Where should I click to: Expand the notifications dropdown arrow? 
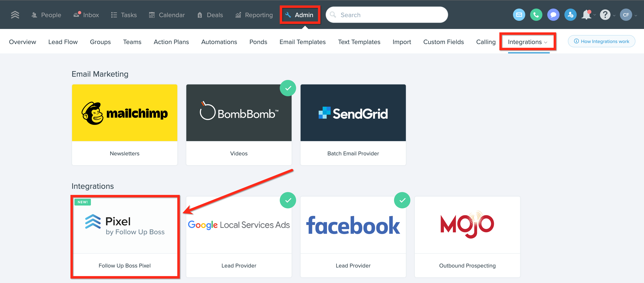click(594, 15)
